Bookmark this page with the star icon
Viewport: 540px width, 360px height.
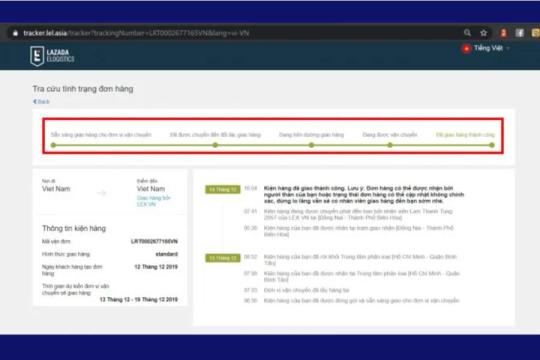(484, 33)
